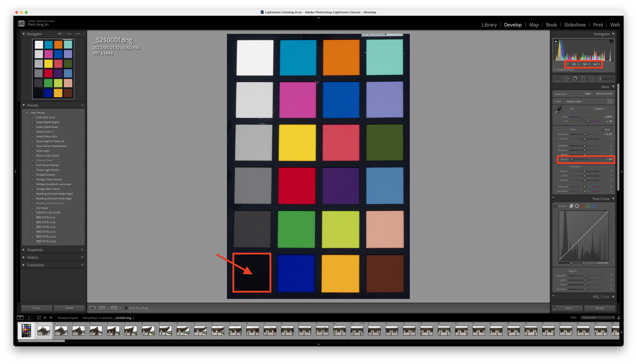Click the Blacks slider handle
The height and width of the screenshot is (364, 637).
click(x=572, y=159)
